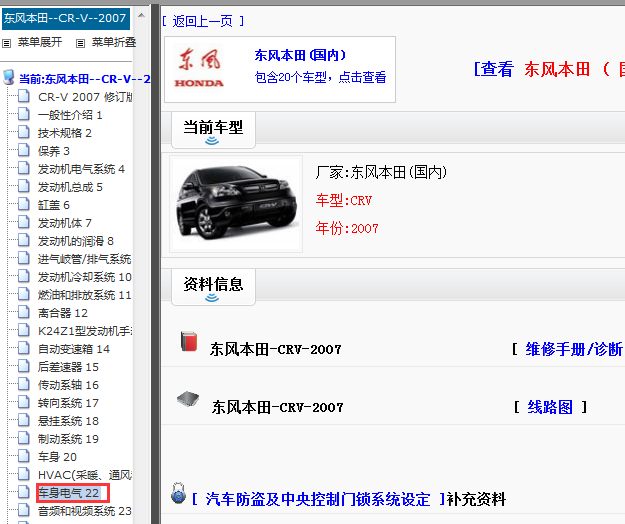Click the wave icon under 当前车型

[x=212, y=141]
